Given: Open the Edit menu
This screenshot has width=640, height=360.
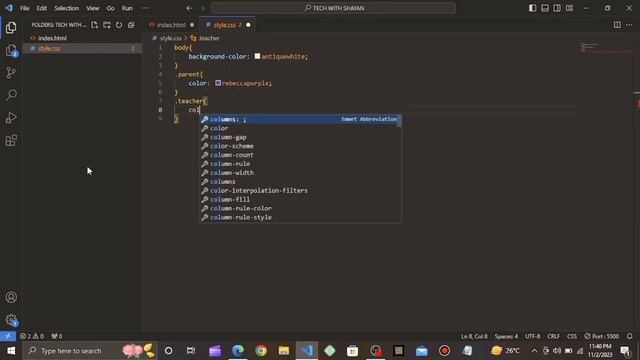Looking at the screenshot, I should click(41, 8).
